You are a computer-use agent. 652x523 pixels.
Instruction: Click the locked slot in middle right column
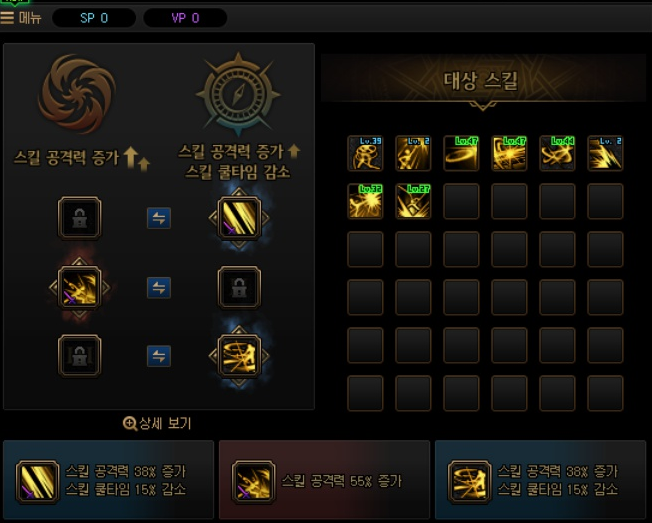[239, 287]
